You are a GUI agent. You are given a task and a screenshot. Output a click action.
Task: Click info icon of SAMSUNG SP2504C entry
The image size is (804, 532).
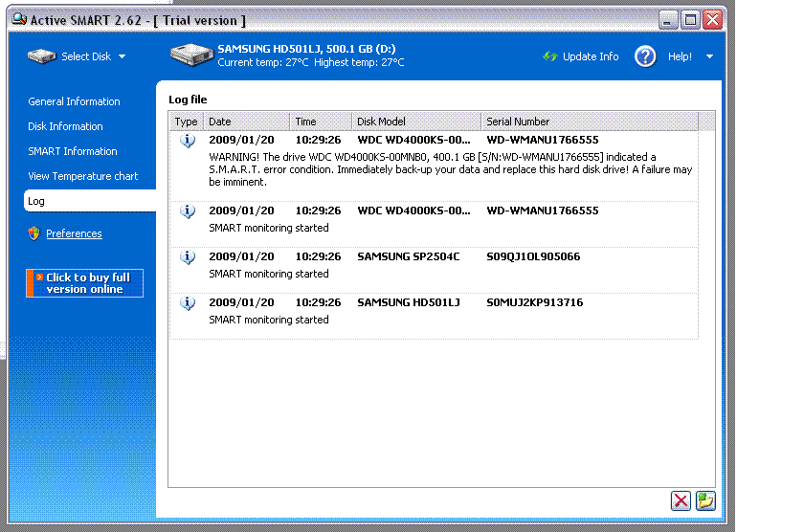(x=188, y=256)
